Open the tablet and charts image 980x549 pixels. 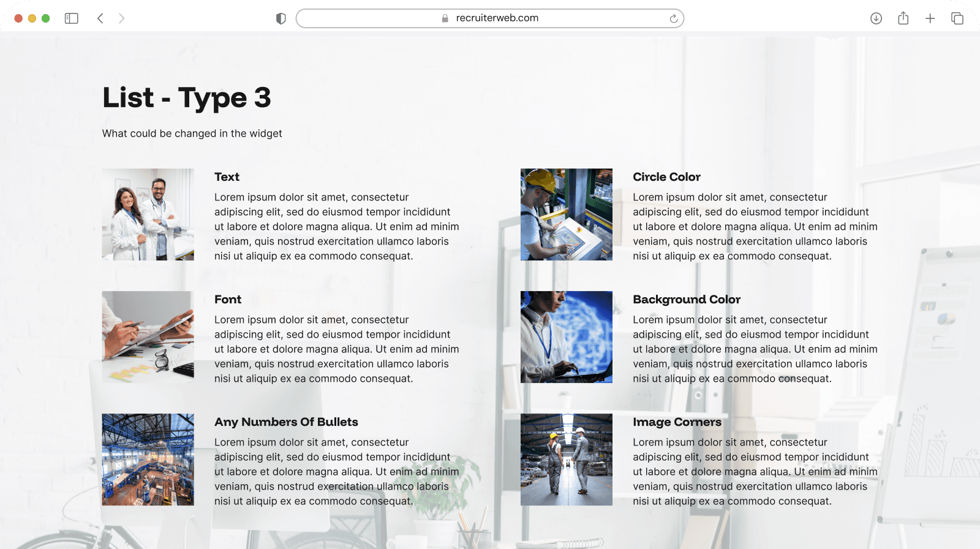pos(148,337)
